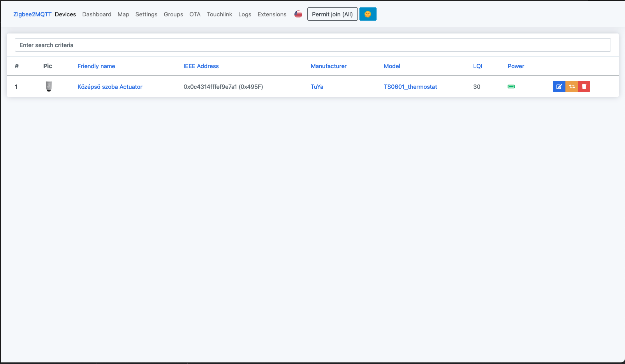Screen dimensions: 625x364
Task: Open the Középsö szoba Actuator device link
Action: pos(110,87)
